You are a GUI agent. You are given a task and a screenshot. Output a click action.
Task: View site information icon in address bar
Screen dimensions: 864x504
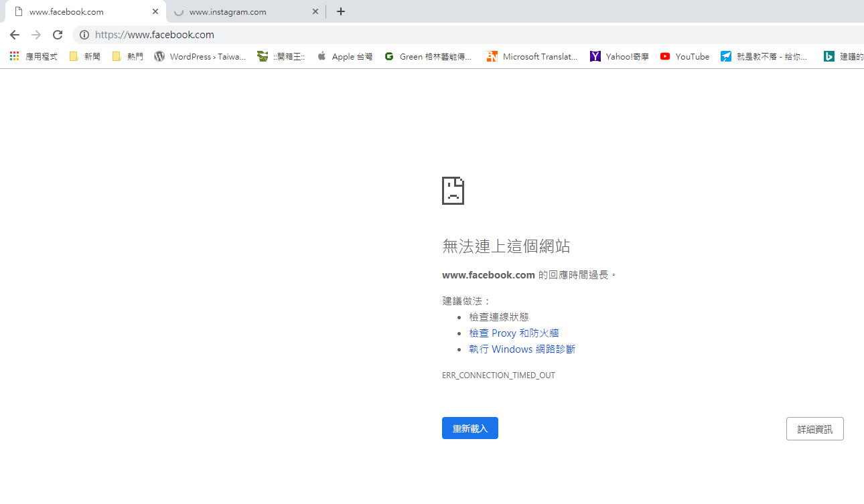pyautogui.click(x=84, y=35)
